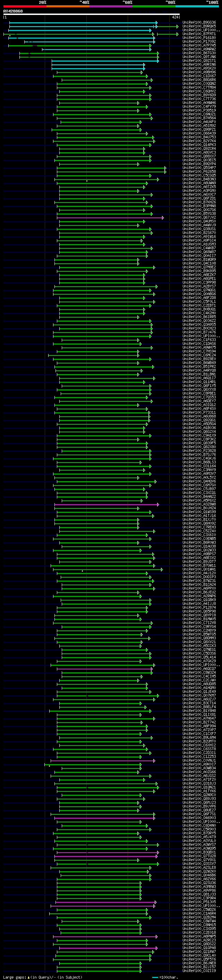Image resolution: width=222 pixels, height=980 pixels.
Task: Click the green ~80% identity legend segment
Action: click(x=154, y=6)
